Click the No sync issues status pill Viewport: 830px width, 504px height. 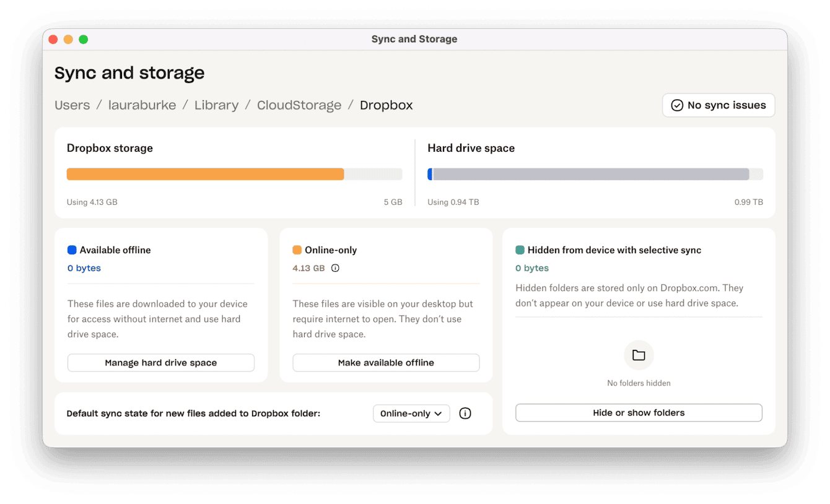[718, 105]
